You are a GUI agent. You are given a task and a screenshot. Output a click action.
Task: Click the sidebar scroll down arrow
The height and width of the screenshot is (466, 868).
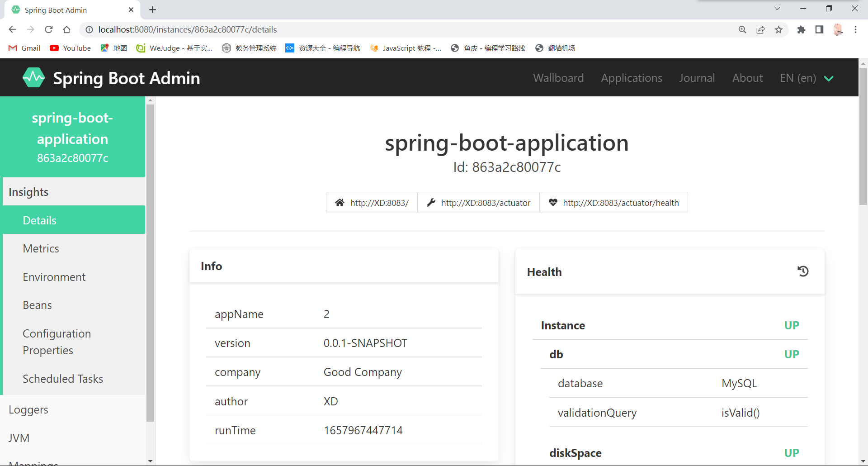(x=151, y=461)
